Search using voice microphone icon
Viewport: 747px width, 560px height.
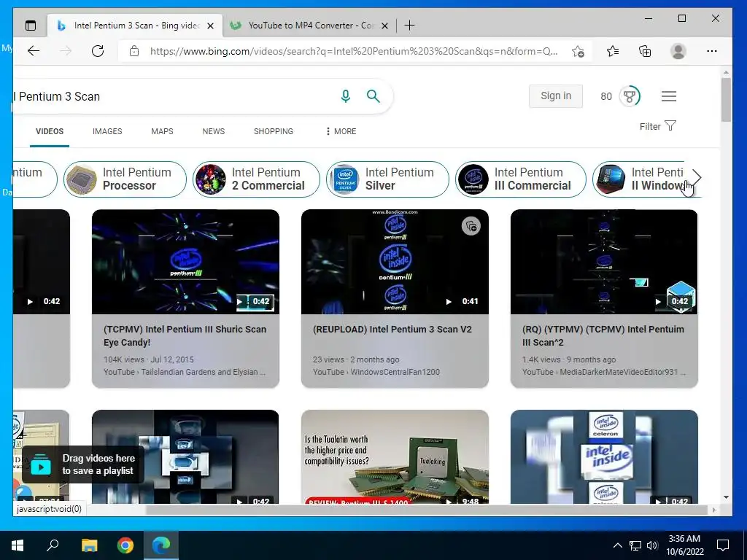coord(345,96)
